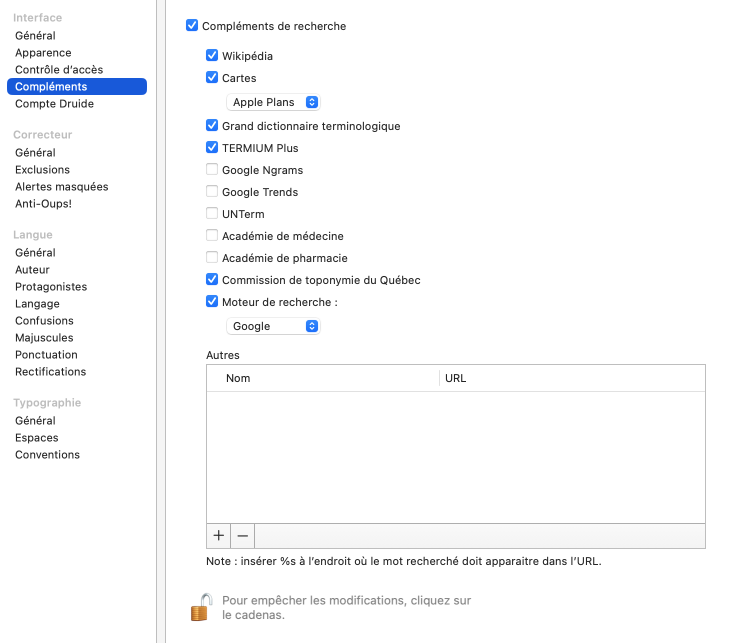Viewport: 742px width, 643px height.
Task: Disable Compléments de recherche main checkbox
Action: tap(192, 26)
